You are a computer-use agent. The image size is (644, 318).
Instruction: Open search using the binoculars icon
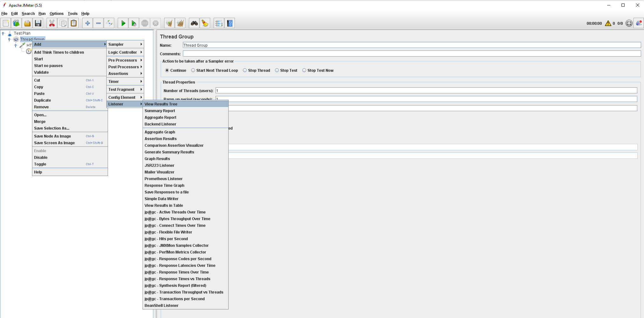[x=194, y=23]
